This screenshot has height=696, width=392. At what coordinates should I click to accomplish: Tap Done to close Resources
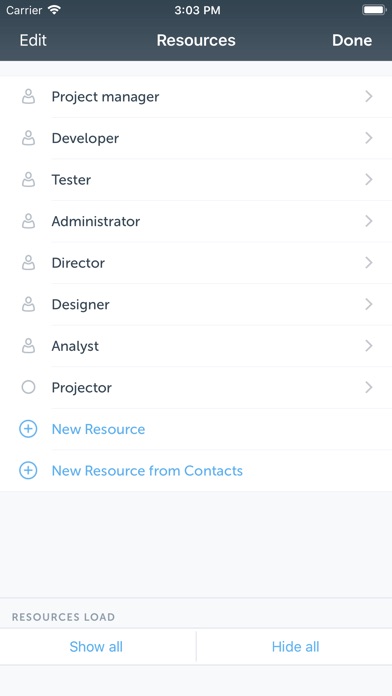[352, 40]
